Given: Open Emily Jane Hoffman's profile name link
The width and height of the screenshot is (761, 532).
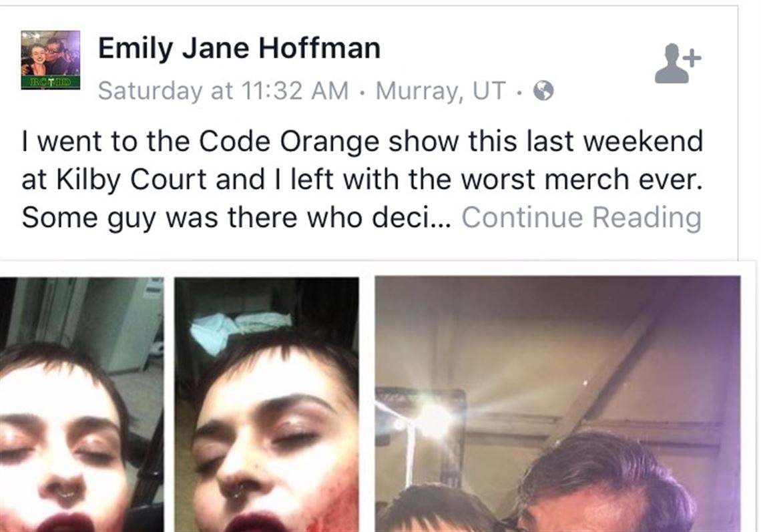Looking at the screenshot, I should click(239, 48).
